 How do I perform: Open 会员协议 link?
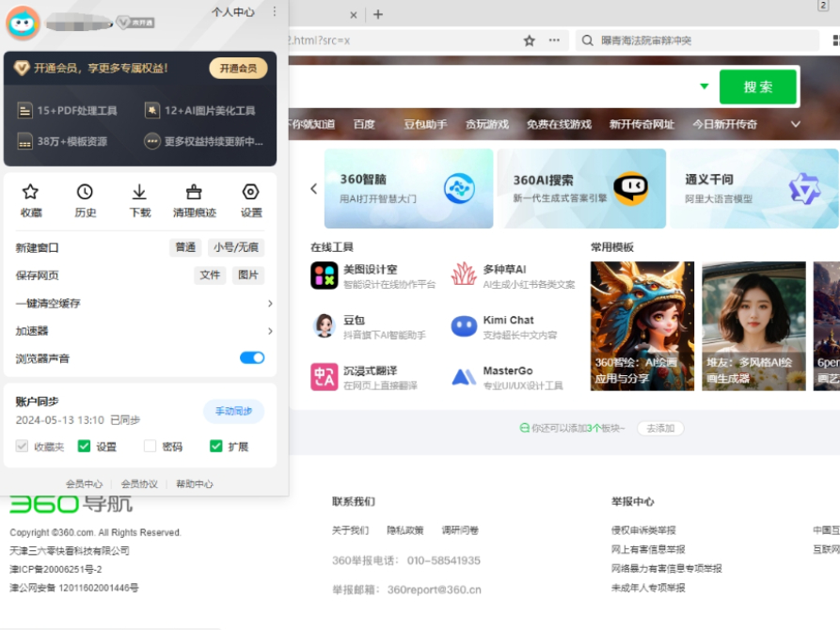coord(139,484)
